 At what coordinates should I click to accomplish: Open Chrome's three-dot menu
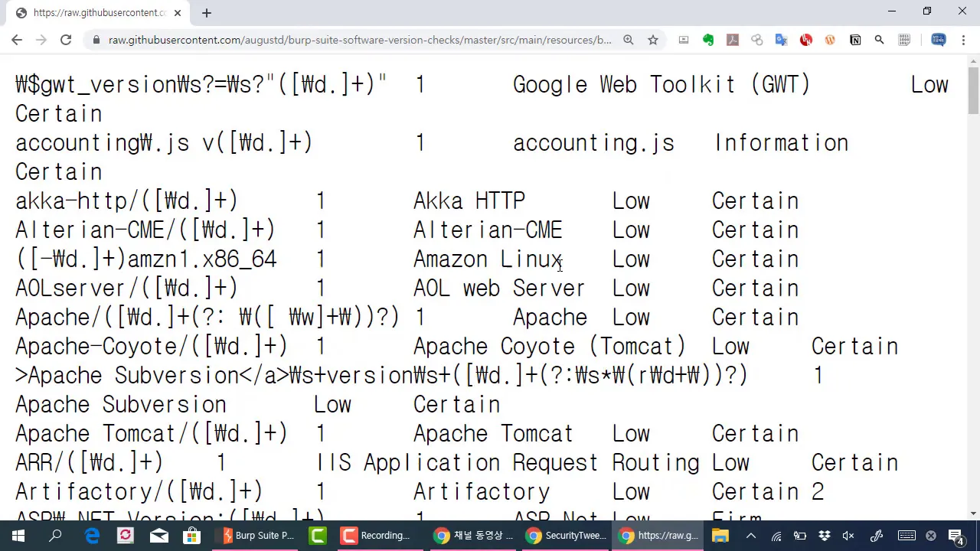coord(963,40)
